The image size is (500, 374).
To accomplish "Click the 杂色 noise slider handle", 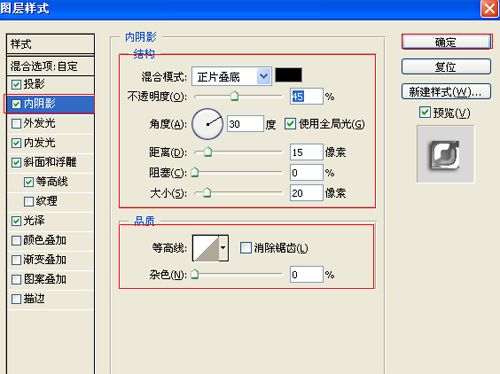I will 195,274.
